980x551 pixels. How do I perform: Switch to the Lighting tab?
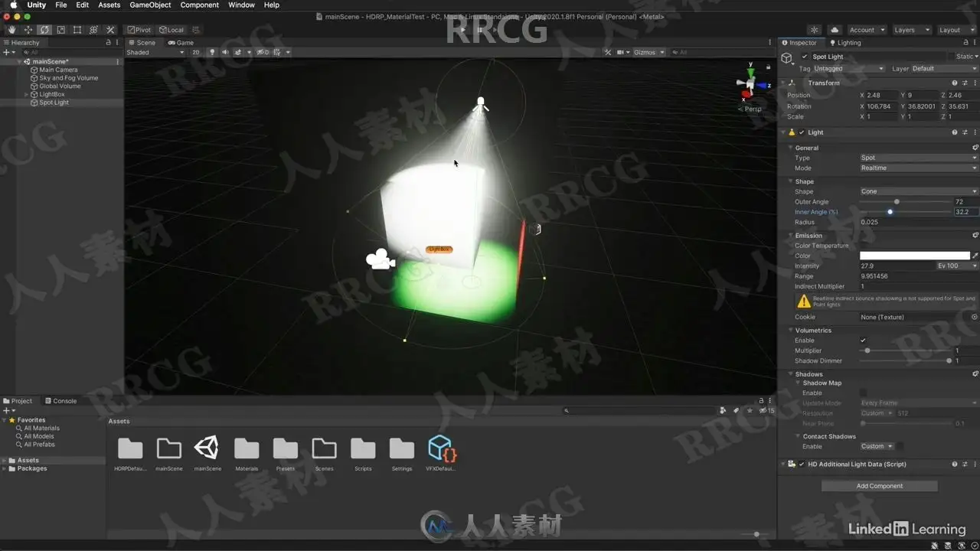(845, 43)
